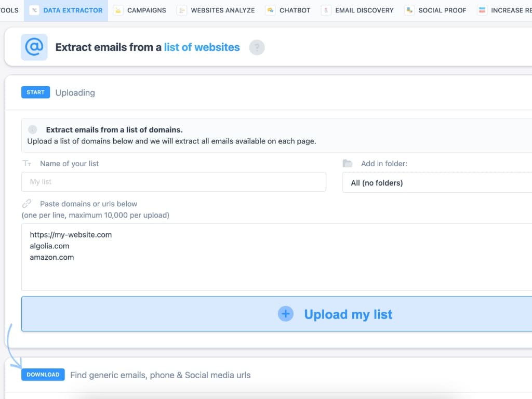
Task: Open the Add in folder dropdown
Action: tap(436, 183)
